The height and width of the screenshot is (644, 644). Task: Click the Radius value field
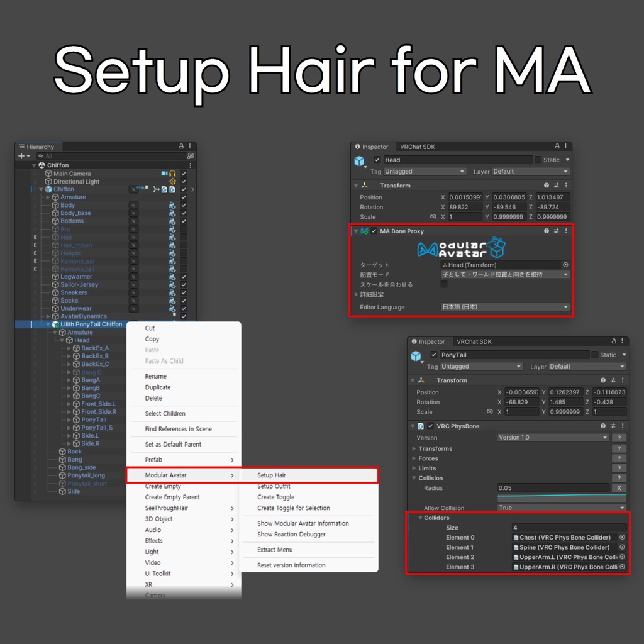click(553, 488)
